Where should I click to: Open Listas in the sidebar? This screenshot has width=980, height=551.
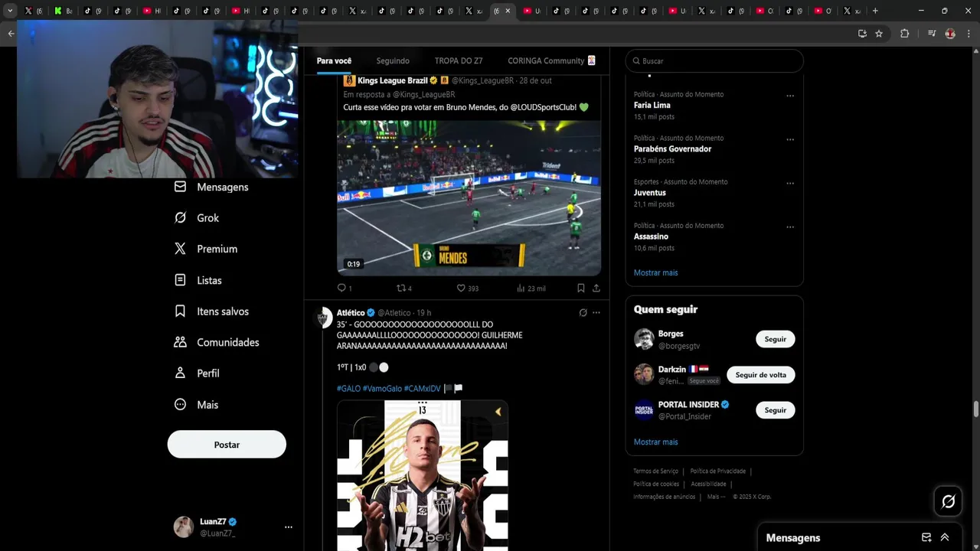[198, 280]
